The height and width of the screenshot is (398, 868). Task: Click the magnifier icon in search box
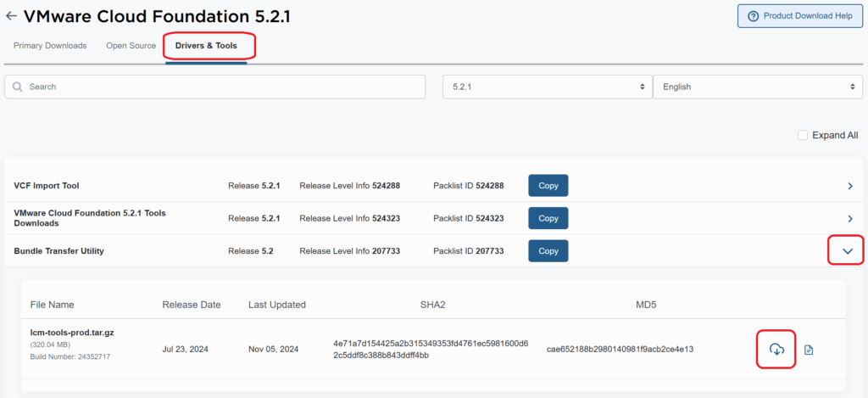18,87
